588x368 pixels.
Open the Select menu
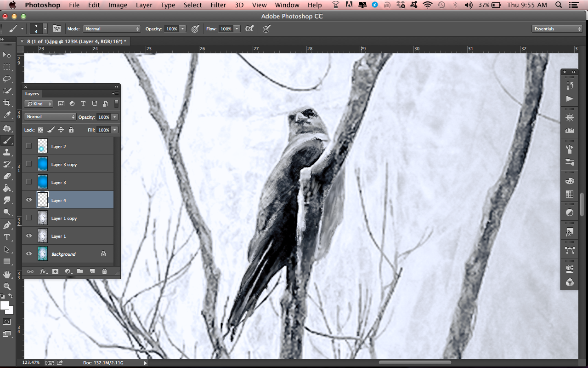pos(192,5)
